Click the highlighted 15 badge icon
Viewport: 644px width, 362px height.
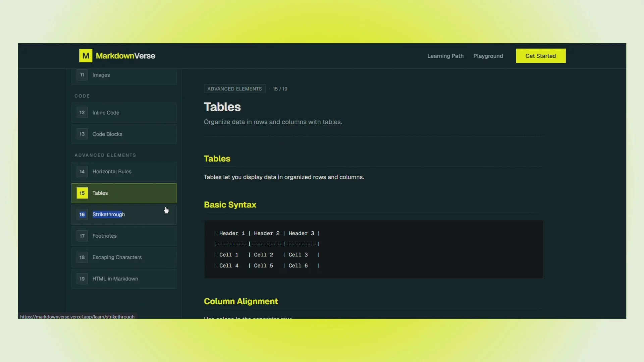point(82,193)
